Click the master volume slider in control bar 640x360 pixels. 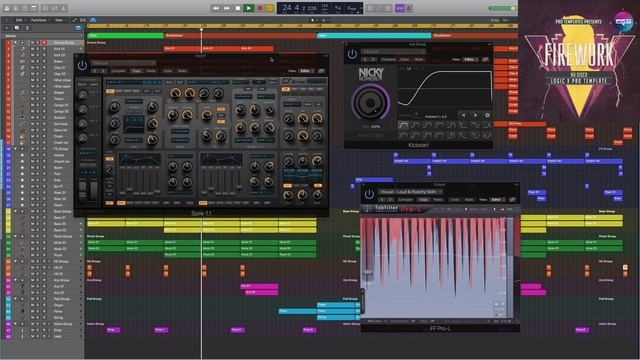tap(503, 8)
